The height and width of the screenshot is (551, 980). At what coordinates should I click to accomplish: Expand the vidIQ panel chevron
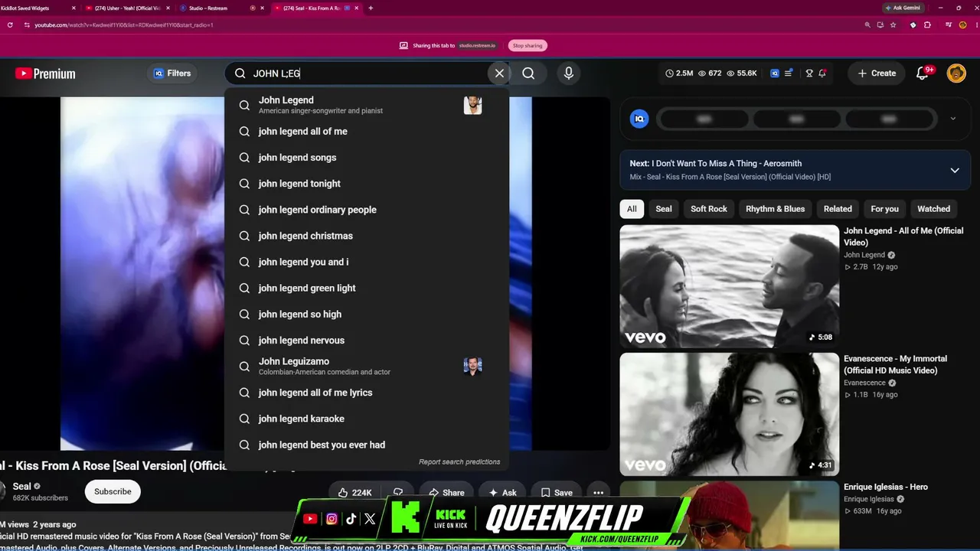click(952, 119)
